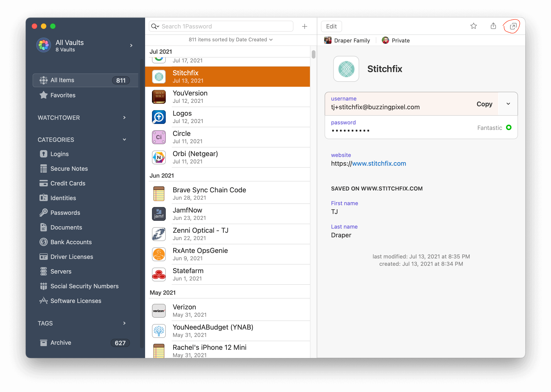Select the Verizon item

pyautogui.click(x=228, y=311)
